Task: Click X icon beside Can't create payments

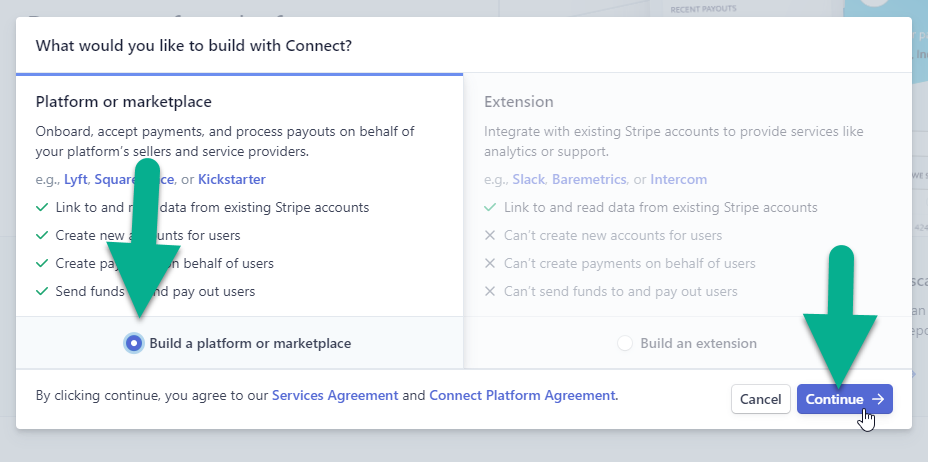Action: coord(490,263)
